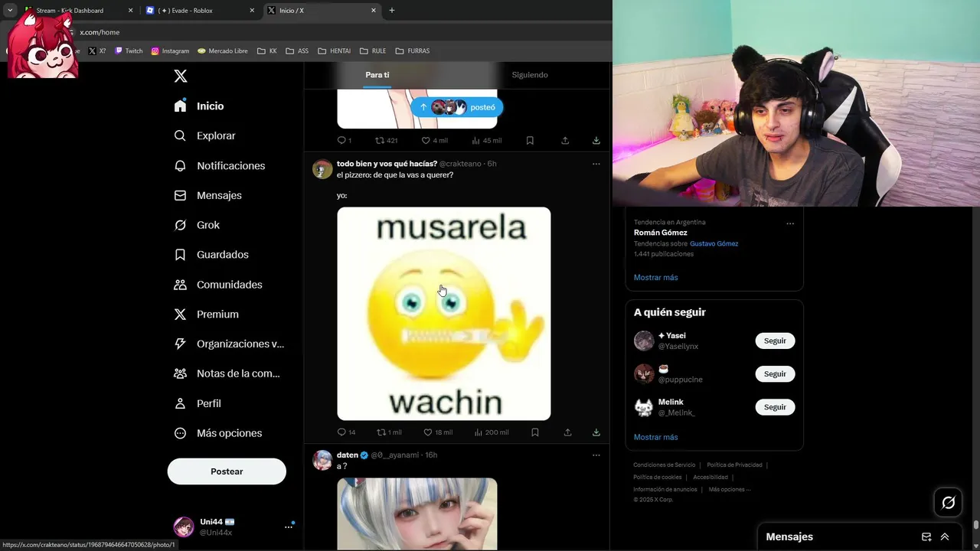Switch to Stream - Kick Dashboard tab
Image resolution: width=980 pixels, height=551 pixels.
click(77, 11)
